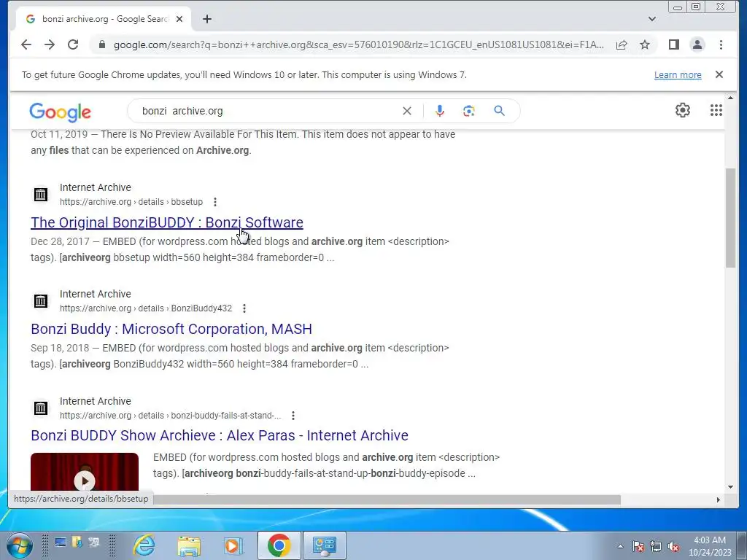Share this page with the share icon
Screen dimensions: 747x560
click(x=622, y=44)
